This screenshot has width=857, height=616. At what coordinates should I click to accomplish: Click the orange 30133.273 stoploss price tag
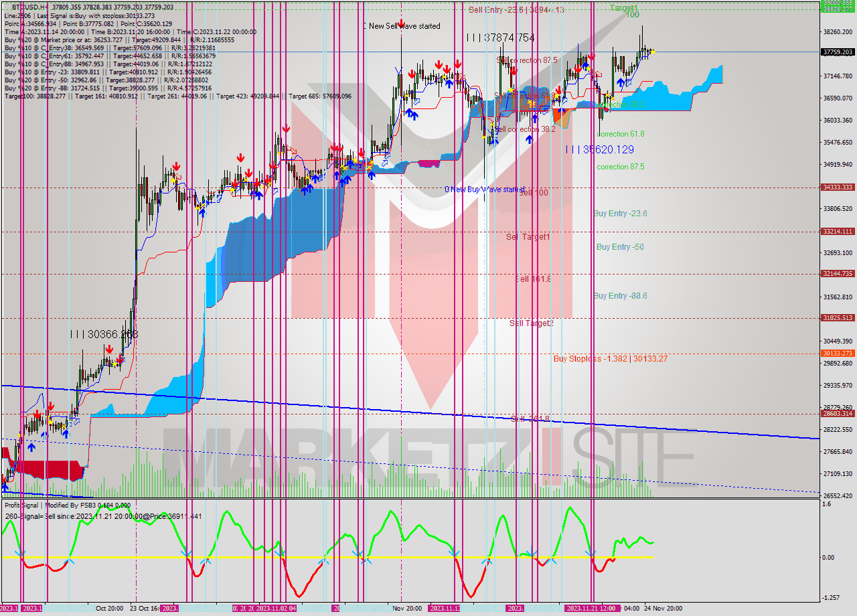click(x=838, y=354)
